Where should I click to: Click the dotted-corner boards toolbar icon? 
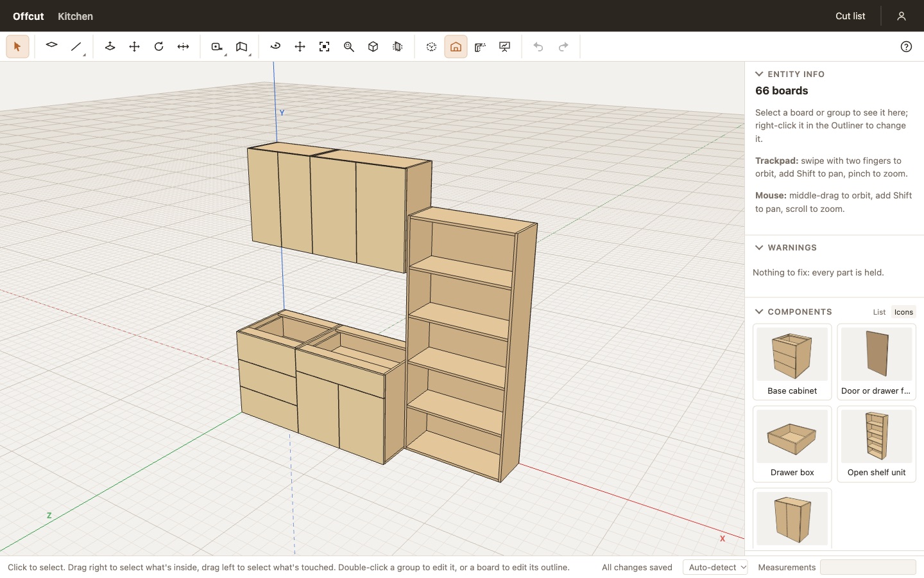tap(481, 47)
